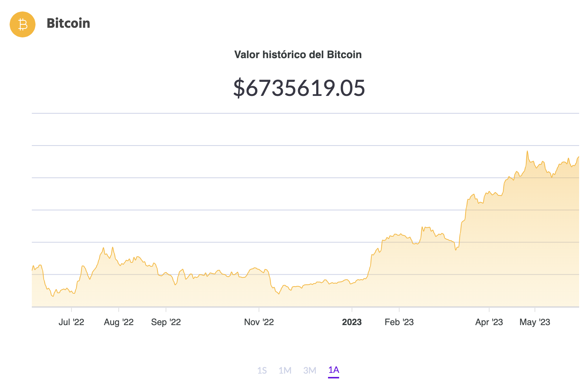
Task: Select the 1A yearly range option
Action: 333,370
